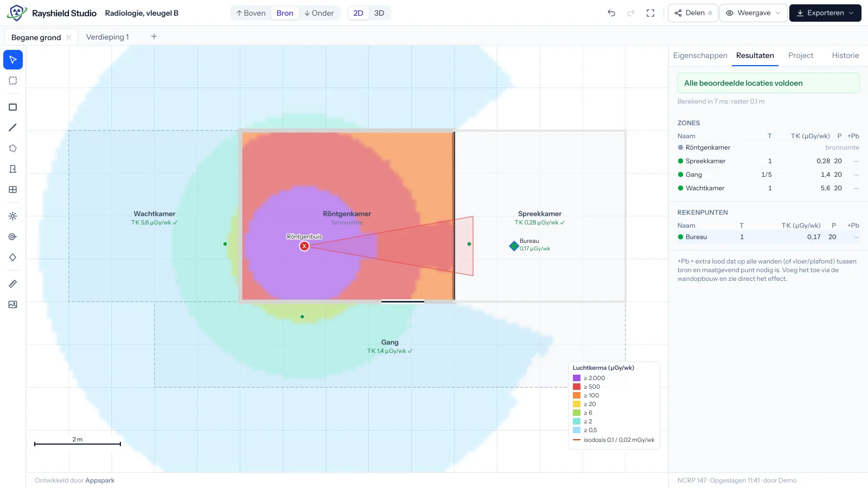868x488 pixels.
Task: Select the window placement tool
Action: coord(13,190)
